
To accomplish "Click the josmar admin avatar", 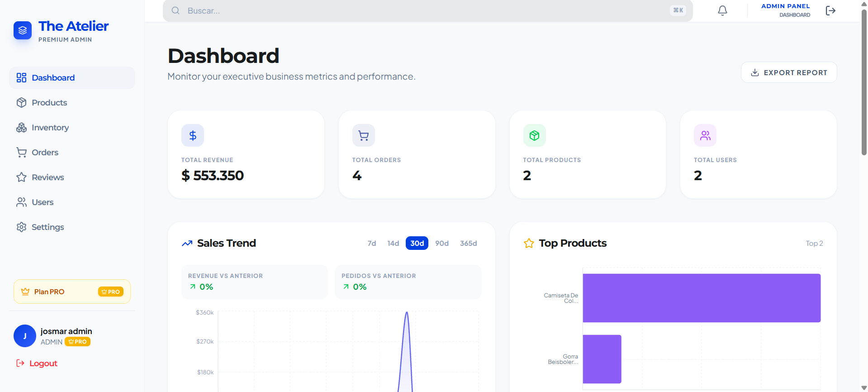I will tap(25, 336).
